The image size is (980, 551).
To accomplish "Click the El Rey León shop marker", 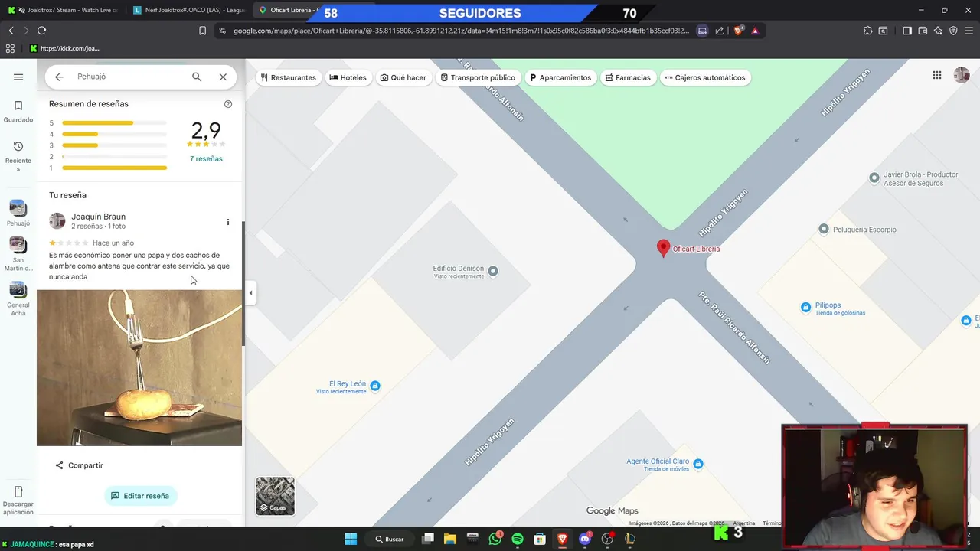I will coord(375,386).
